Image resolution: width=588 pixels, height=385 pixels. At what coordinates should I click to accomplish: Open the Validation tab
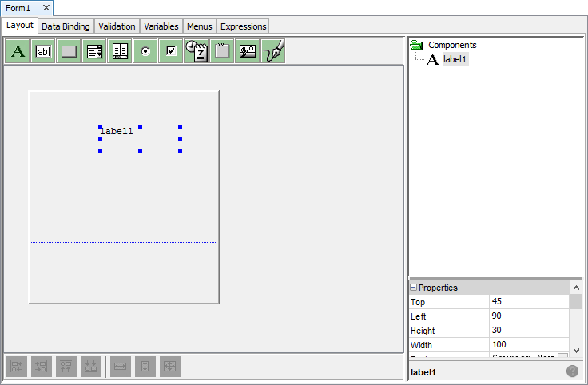pos(117,26)
